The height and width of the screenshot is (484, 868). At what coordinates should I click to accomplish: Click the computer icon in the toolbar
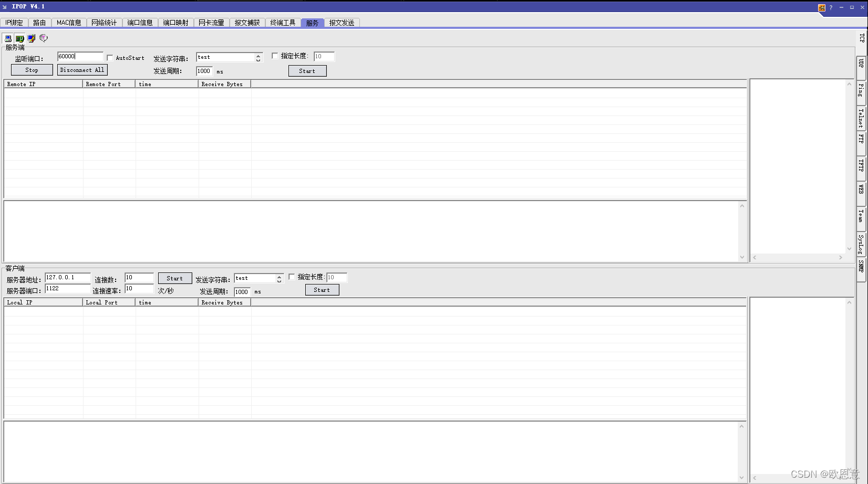point(8,38)
